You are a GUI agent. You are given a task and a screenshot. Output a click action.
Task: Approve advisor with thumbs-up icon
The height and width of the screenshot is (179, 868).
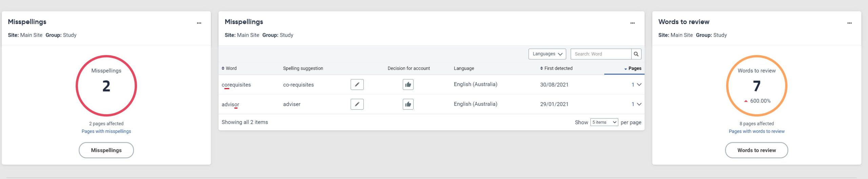click(408, 104)
